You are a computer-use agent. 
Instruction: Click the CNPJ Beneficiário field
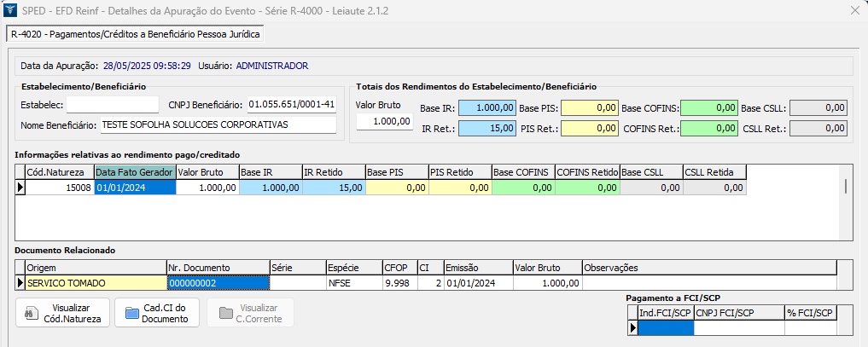click(x=292, y=105)
